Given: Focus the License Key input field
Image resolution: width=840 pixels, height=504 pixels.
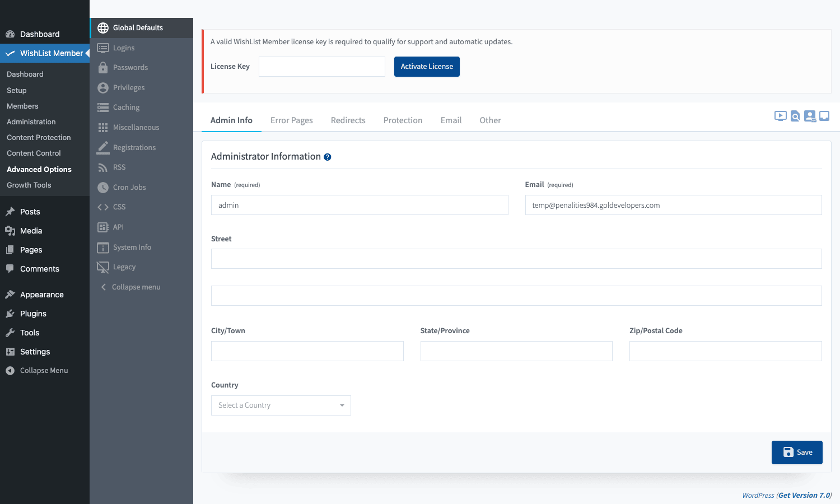Looking at the screenshot, I should pos(322,67).
